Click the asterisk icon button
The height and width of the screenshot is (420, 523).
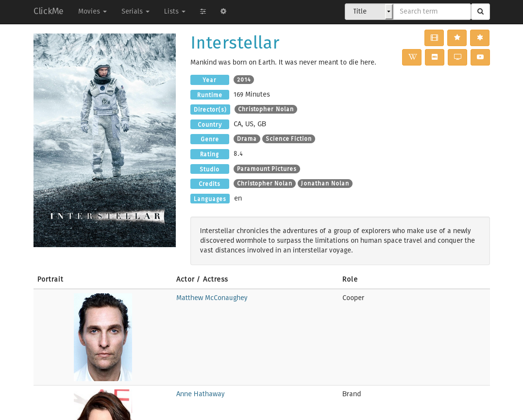pyautogui.click(x=480, y=38)
